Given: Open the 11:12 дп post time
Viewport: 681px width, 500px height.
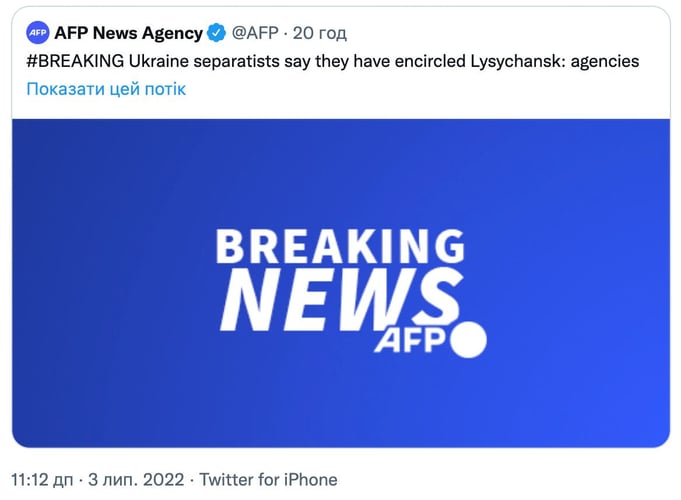Looking at the screenshot, I should click(x=42, y=480).
